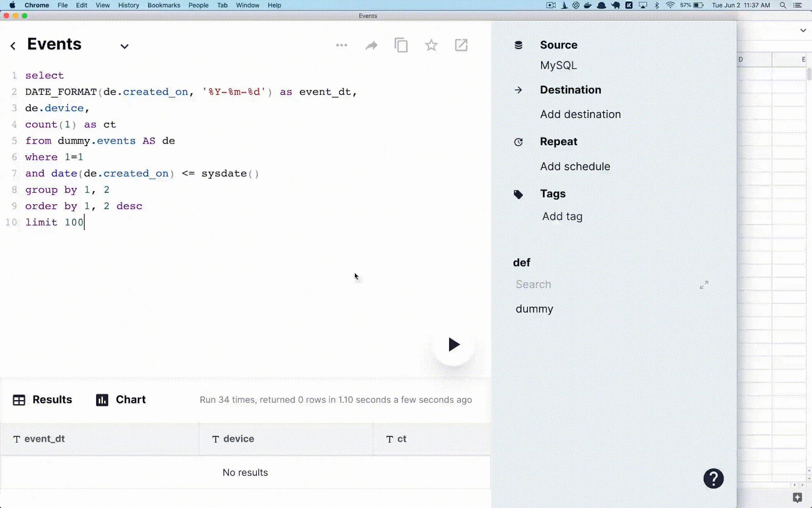Click the help question mark icon
The width and height of the screenshot is (812, 508).
pos(713,479)
